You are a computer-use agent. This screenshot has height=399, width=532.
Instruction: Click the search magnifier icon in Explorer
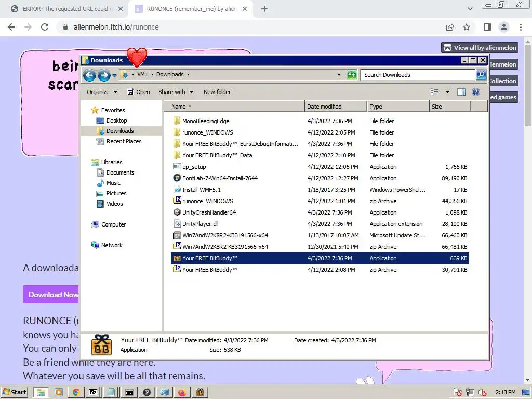pyautogui.click(x=481, y=75)
